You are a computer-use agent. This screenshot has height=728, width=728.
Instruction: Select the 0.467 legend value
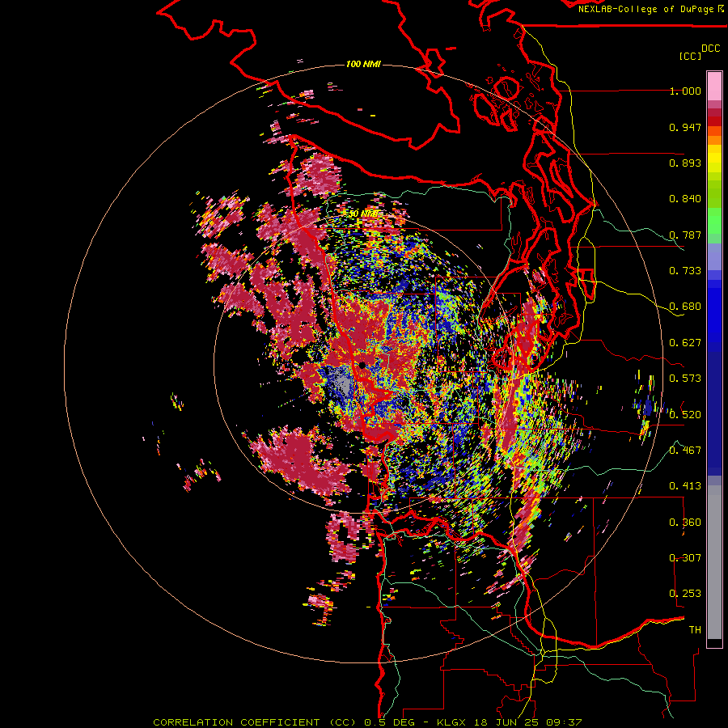(685, 450)
